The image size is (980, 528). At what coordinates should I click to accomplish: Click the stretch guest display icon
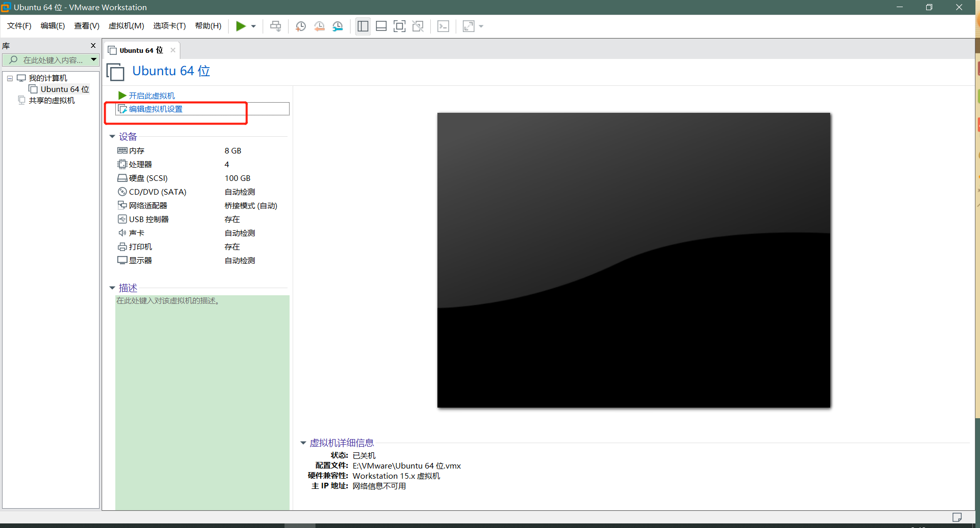pos(468,26)
